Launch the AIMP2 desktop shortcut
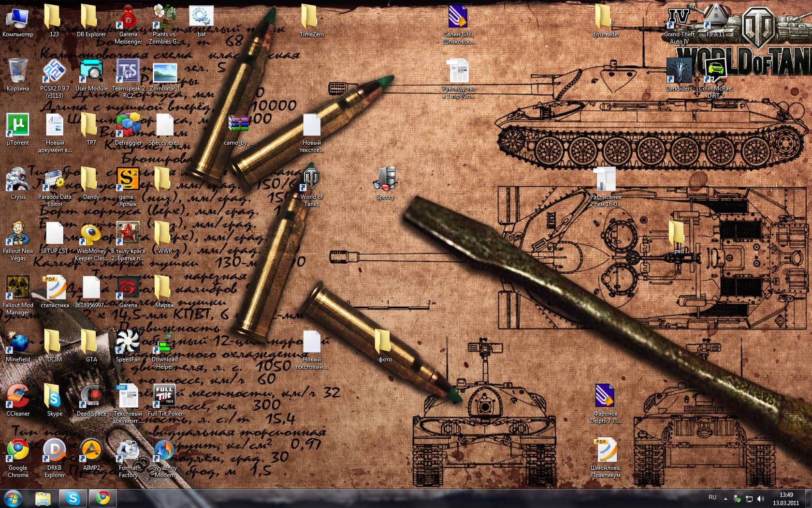 pos(91,451)
